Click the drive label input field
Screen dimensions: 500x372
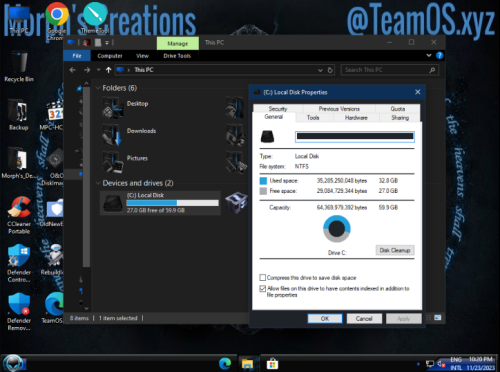tap(355, 136)
